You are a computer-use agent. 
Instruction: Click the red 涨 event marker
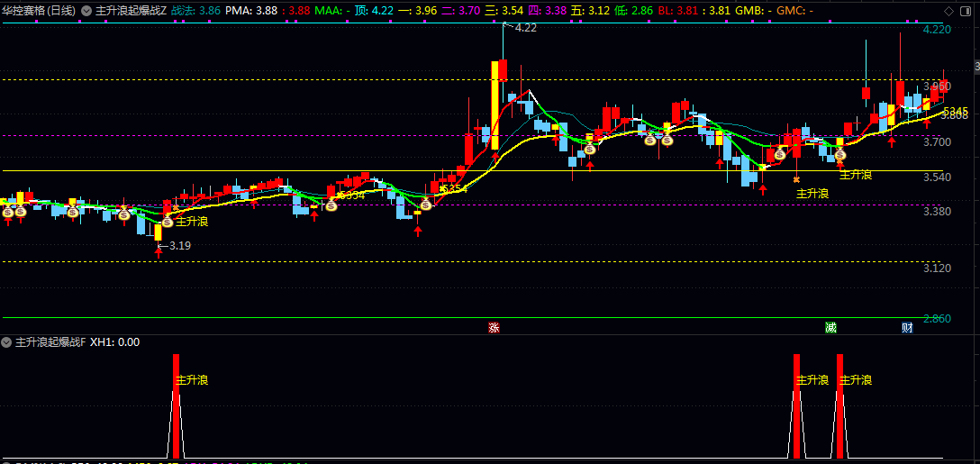click(x=494, y=328)
